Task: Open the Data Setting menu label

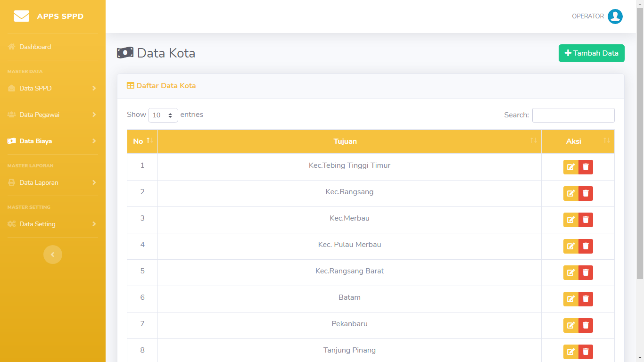Action: coord(37,224)
